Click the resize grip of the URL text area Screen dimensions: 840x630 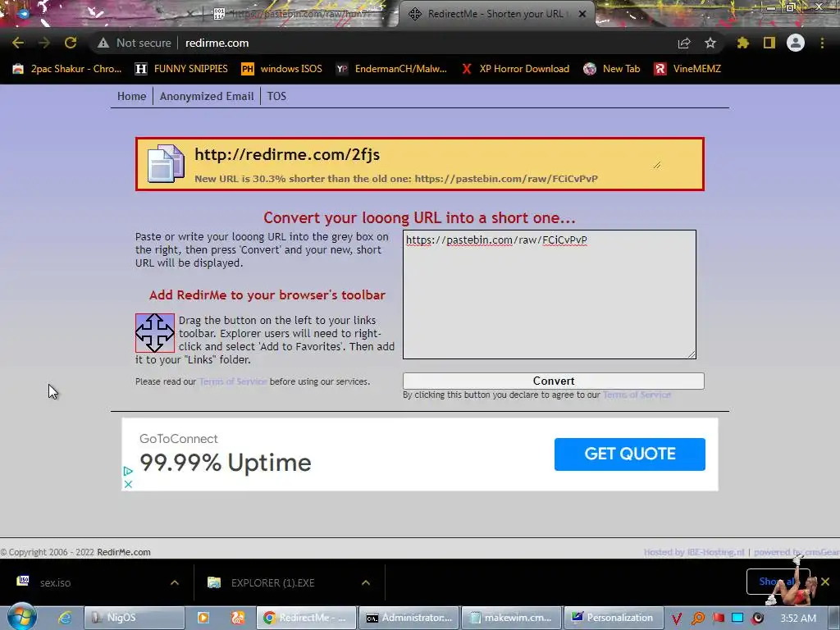pos(692,354)
